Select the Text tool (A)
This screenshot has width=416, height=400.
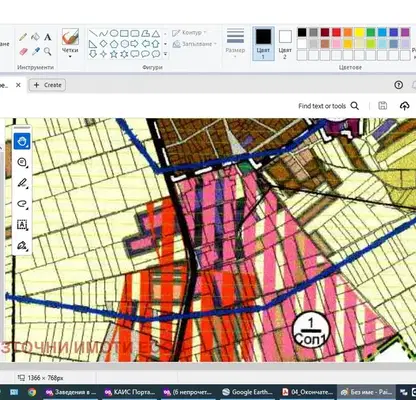(48, 37)
